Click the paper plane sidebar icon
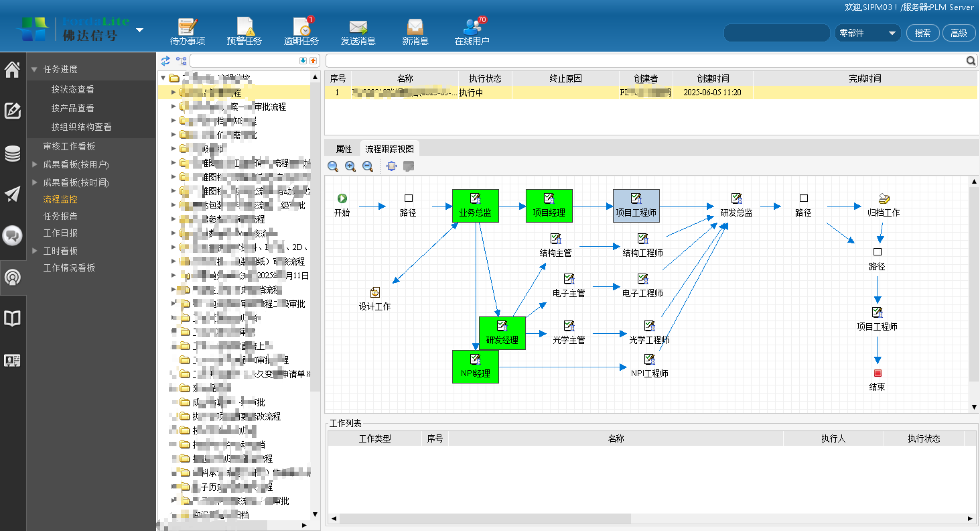Viewport: 980px width, 531px height. click(12, 194)
